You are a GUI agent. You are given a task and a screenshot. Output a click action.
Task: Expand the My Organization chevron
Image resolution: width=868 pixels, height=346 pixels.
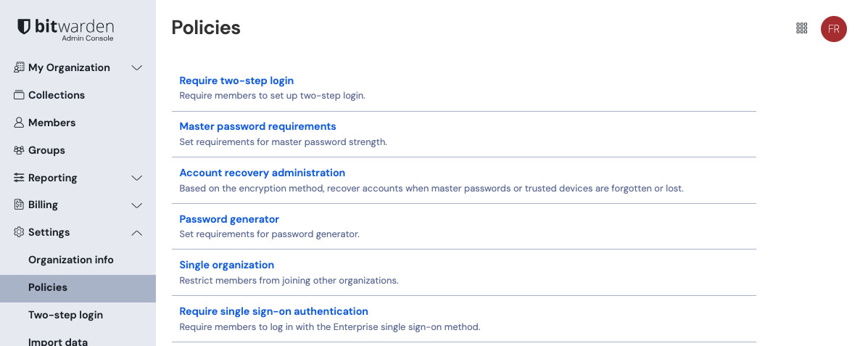[x=136, y=67]
